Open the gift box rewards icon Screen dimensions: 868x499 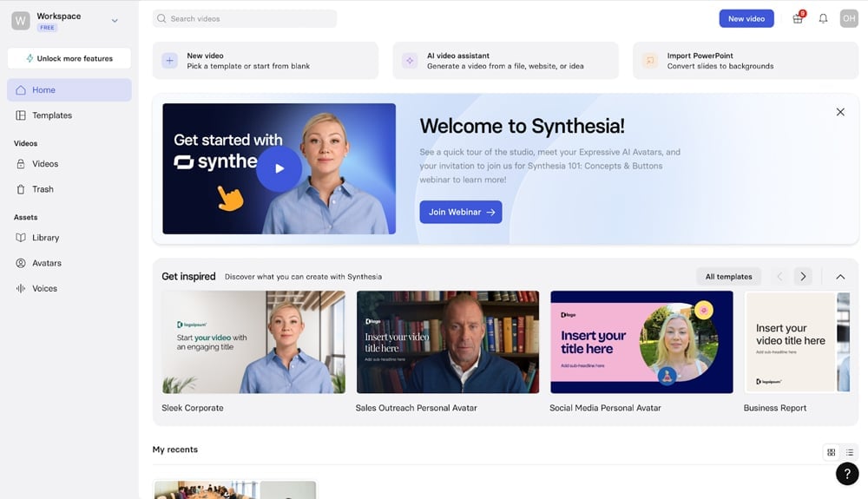(x=798, y=18)
